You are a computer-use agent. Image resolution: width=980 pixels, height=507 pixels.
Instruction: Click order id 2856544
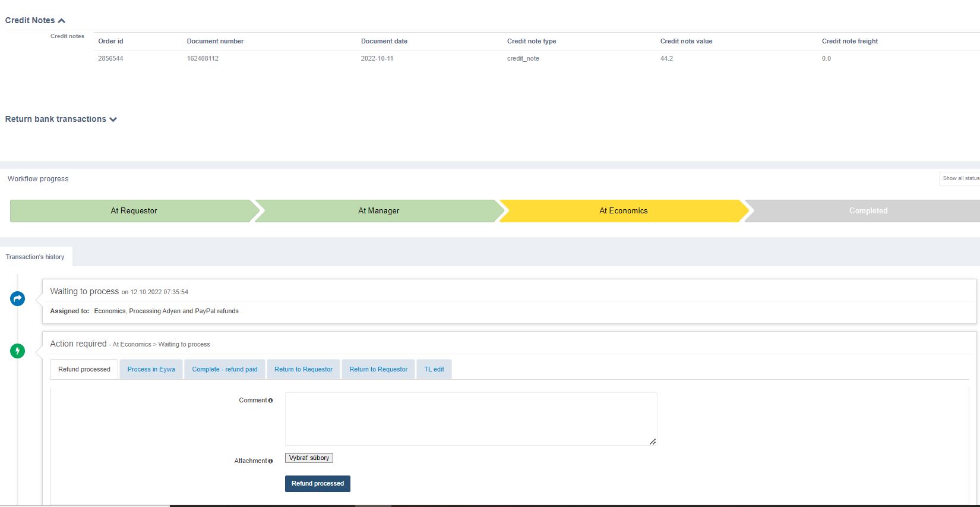tap(110, 58)
